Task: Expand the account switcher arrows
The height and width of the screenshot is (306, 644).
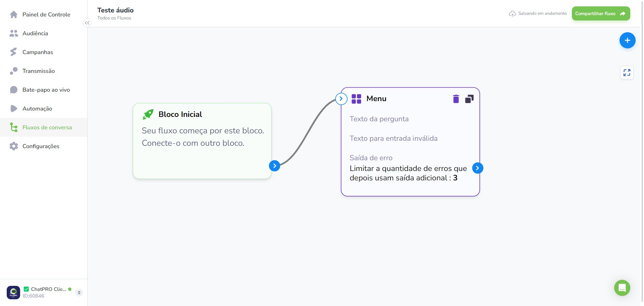Action: pyautogui.click(x=79, y=293)
